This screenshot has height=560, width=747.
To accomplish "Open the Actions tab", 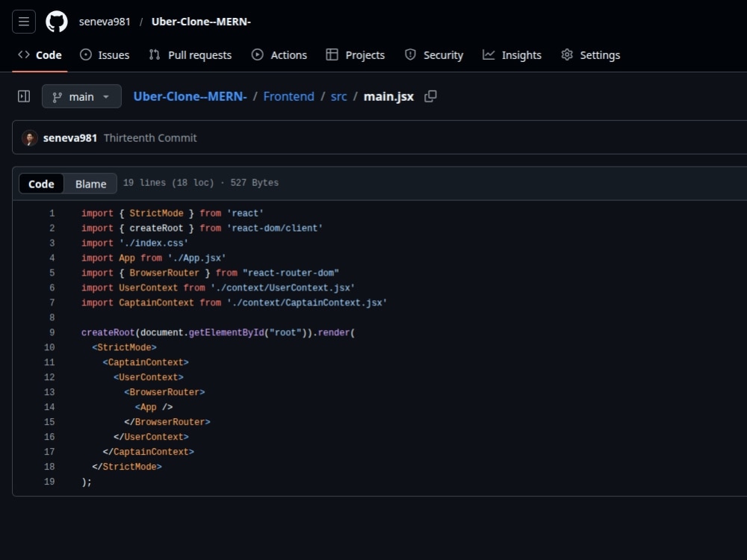I will (279, 55).
